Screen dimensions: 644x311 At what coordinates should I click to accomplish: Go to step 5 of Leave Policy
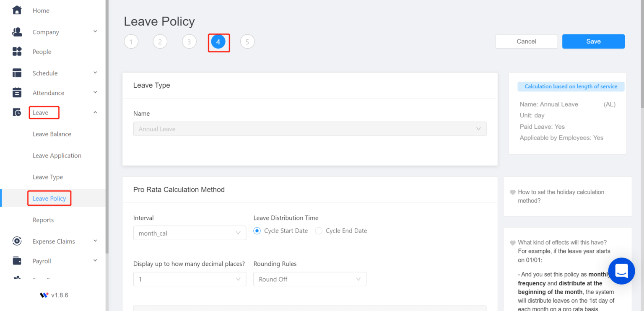pos(247,42)
